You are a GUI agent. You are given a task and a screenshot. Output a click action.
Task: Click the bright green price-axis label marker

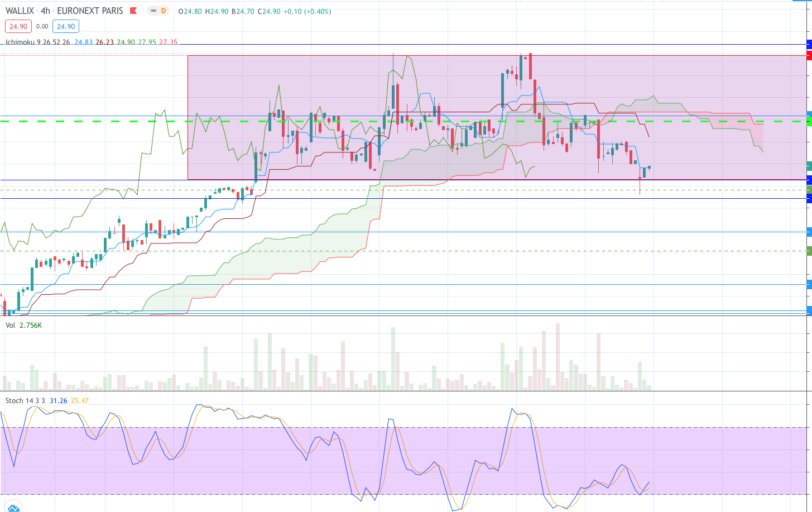point(809,121)
